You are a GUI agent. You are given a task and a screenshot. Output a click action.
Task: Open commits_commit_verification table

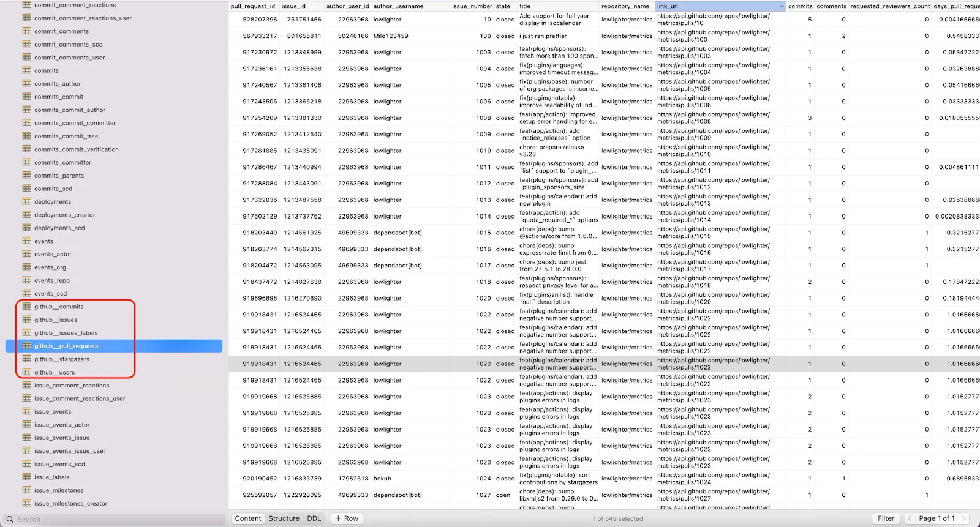pos(77,149)
